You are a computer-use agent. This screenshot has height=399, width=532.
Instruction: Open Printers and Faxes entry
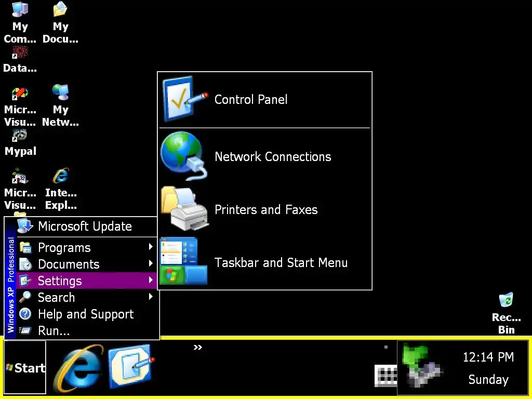[x=264, y=209]
